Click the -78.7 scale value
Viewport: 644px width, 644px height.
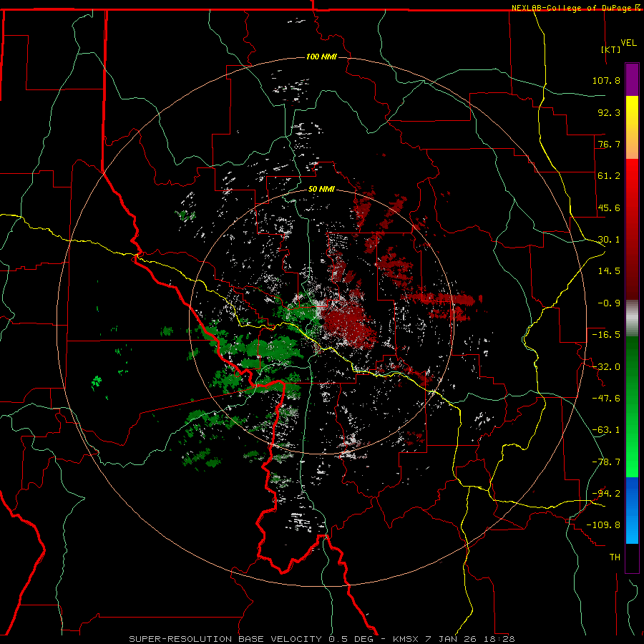pos(606,462)
